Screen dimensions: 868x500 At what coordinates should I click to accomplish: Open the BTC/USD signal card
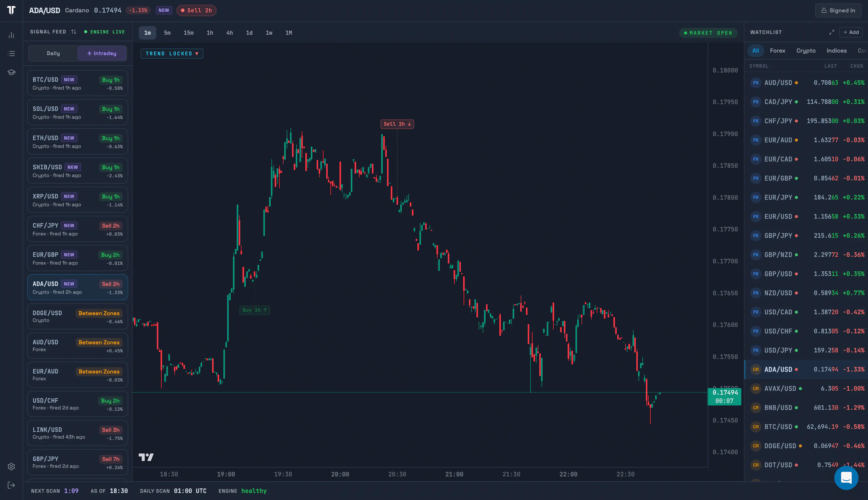pyautogui.click(x=78, y=83)
